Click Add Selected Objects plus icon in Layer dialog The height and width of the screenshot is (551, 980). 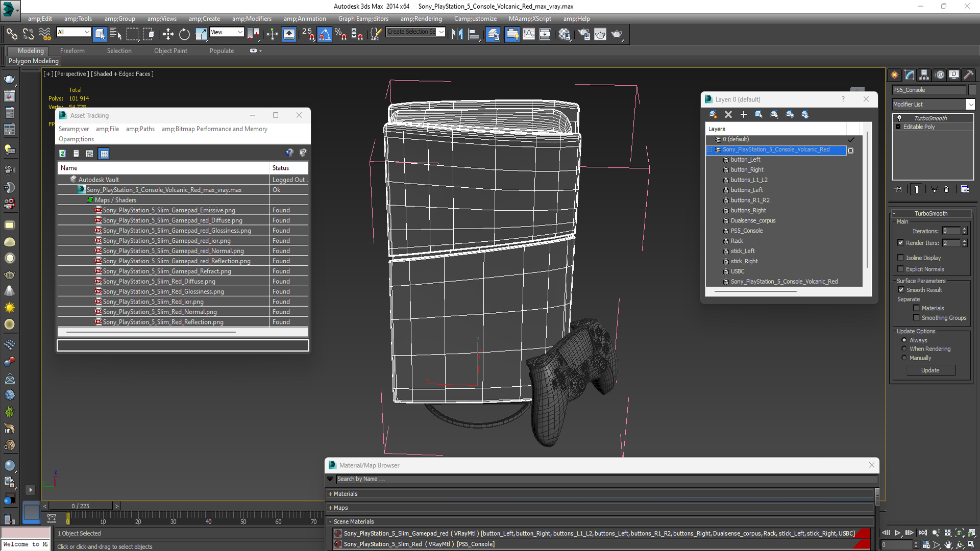click(744, 114)
